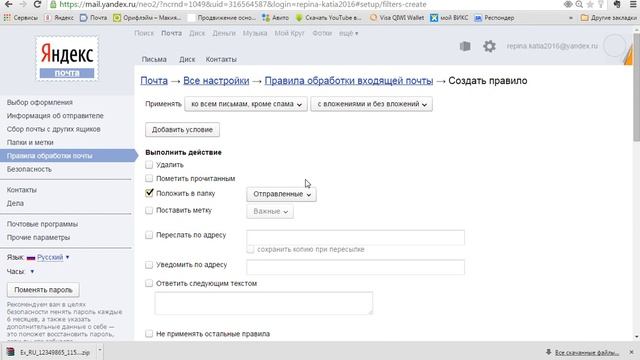This screenshot has height=360, width=640.
Task: Open download item arrow menu
Action: click(x=100, y=351)
